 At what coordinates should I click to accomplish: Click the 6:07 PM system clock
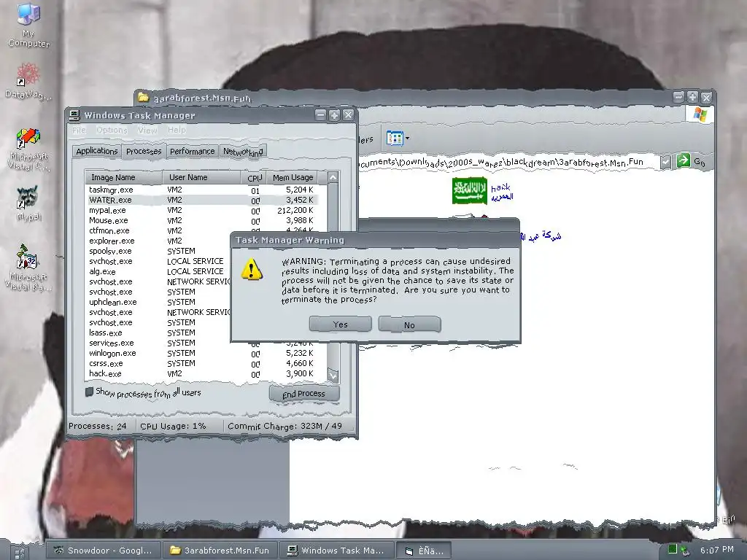point(716,550)
